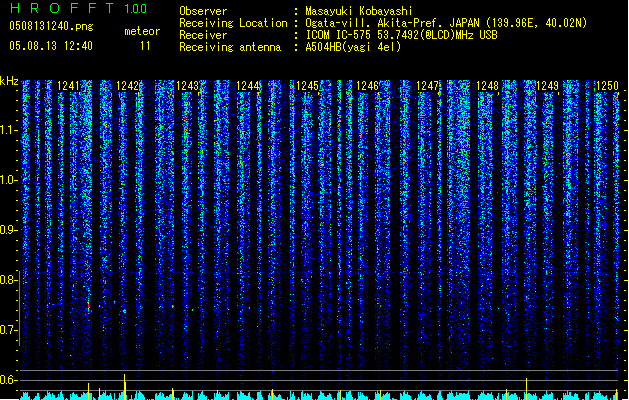Click the 1.1 kHz axis label
This screenshot has width=629, height=400.
point(8,130)
